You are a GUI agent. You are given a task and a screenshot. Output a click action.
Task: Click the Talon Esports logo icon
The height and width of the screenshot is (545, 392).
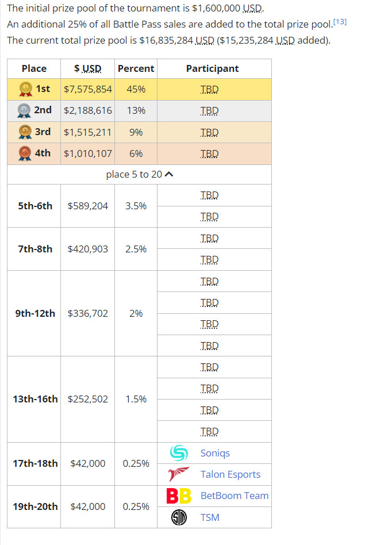pos(179,474)
